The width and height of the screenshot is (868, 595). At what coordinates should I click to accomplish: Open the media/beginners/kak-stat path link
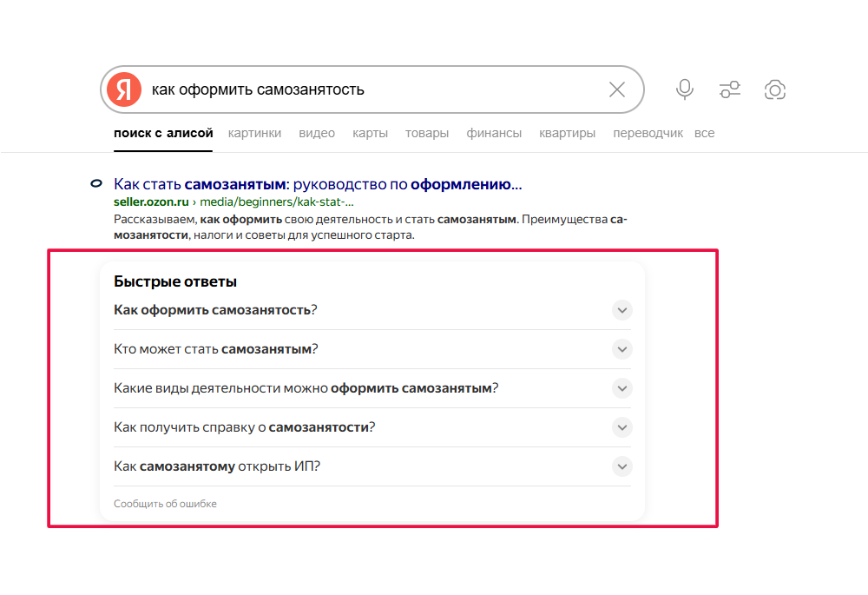tap(277, 202)
